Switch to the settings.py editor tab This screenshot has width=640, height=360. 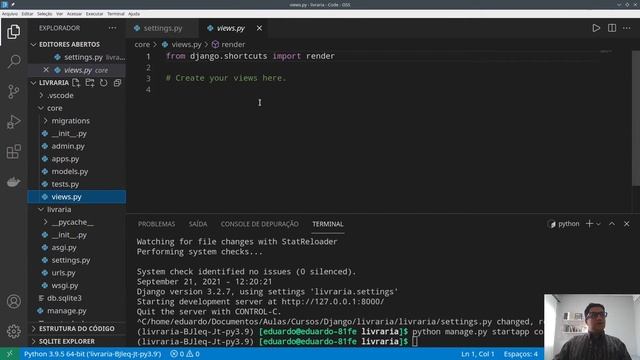[x=162, y=28]
